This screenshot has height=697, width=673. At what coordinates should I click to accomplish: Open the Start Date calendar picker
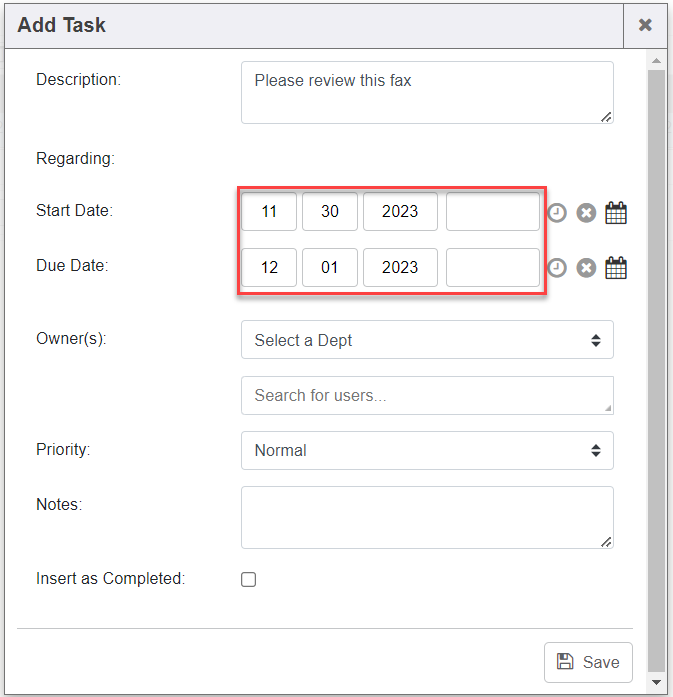tap(616, 213)
